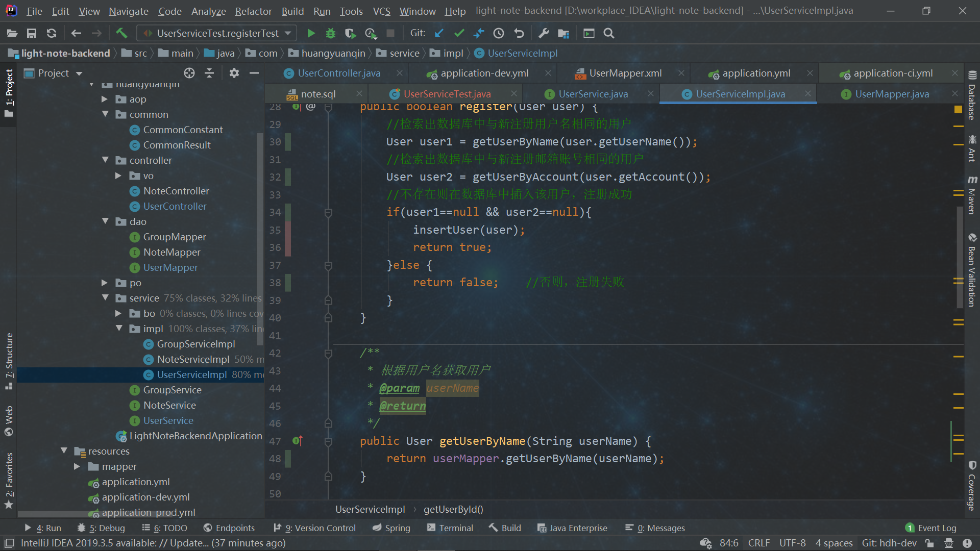Screen dimensions: 980x551
Task: Click the Open folder icon in the toolbar
Action: point(12,33)
